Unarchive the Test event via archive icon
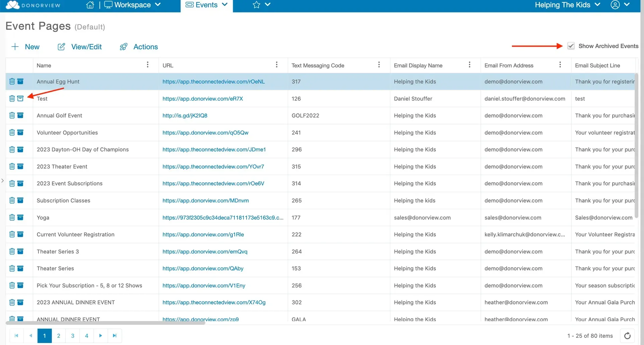 pyautogui.click(x=20, y=99)
